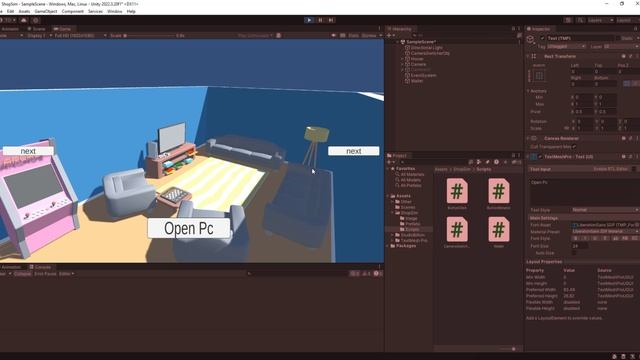Open the Help menu
The image size is (640, 360).
tap(131, 11)
